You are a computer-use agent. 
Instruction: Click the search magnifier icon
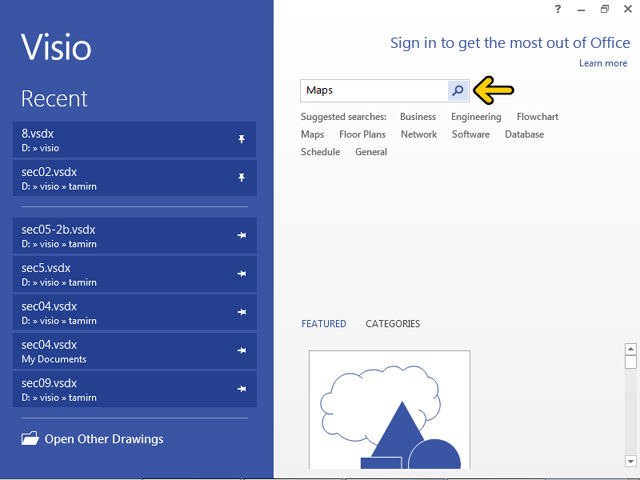click(457, 90)
